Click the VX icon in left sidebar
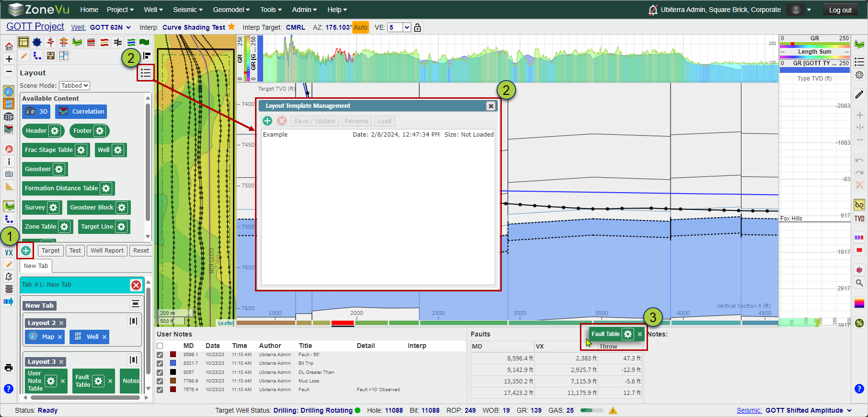Image resolution: width=868 pixels, height=417 pixels. pyautogui.click(x=9, y=253)
